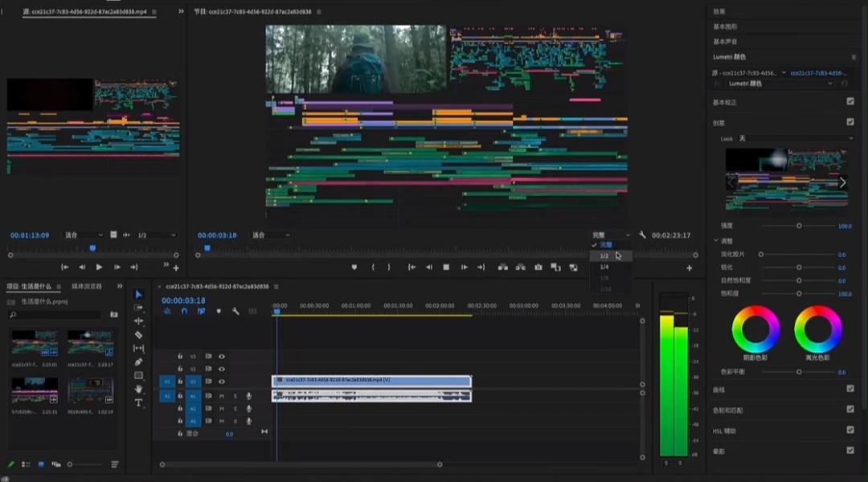The image size is (868, 482).
Task: Open timeline wrench display settings
Action: tap(235, 312)
